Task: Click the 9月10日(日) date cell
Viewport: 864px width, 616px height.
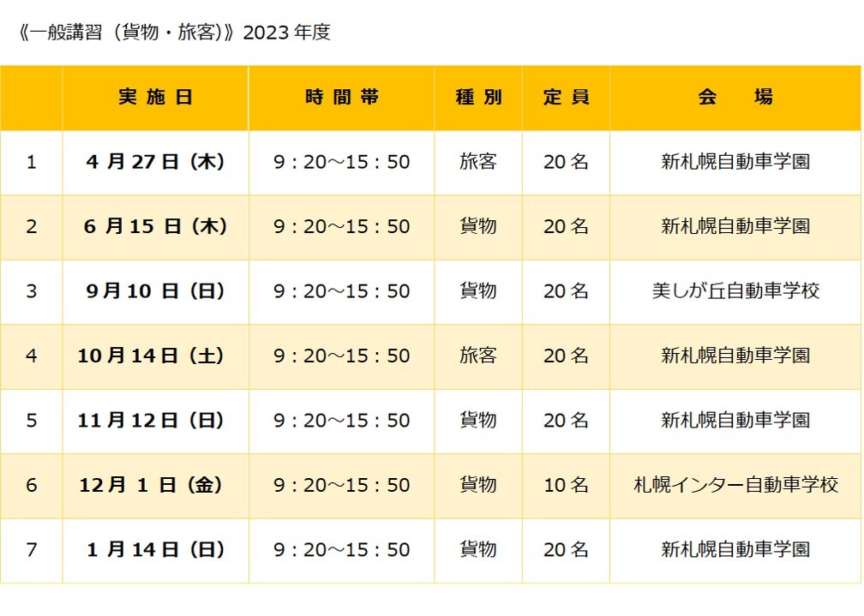Action: pos(155,291)
